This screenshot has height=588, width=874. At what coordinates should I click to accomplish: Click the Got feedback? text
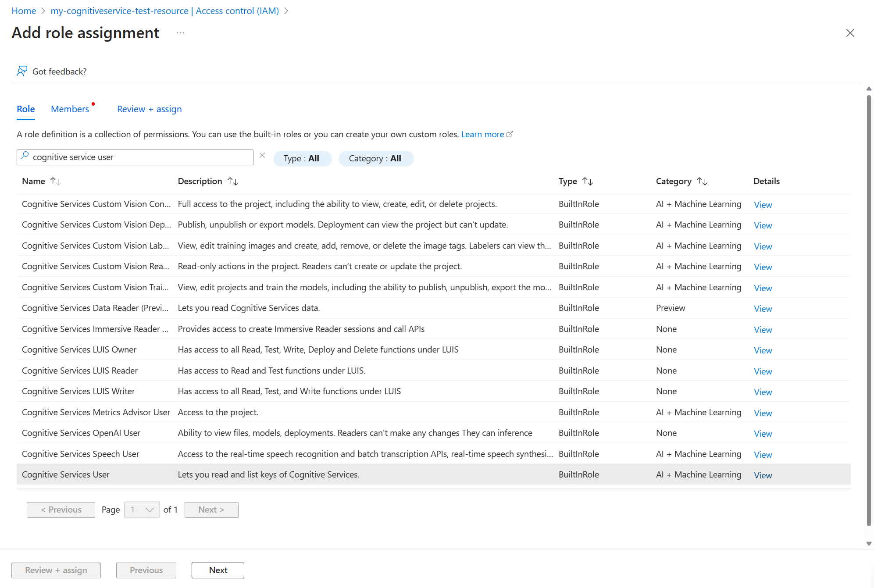60,71
